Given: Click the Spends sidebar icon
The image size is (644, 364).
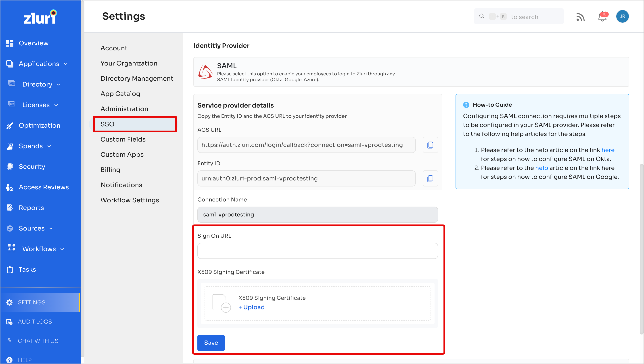Looking at the screenshot, I should (x=10, y=146).
